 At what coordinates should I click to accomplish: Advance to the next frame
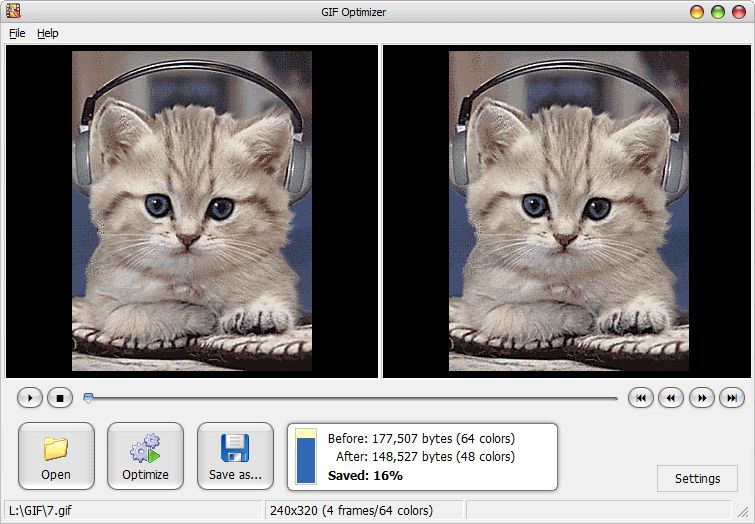pyautogui.click(x=702, y=398)
